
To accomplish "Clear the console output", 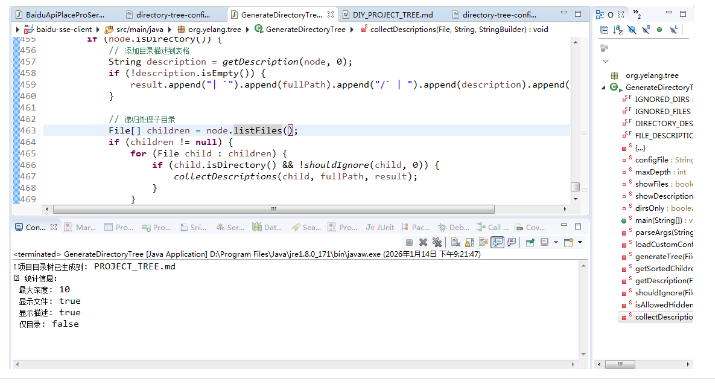I will (455, 243).
